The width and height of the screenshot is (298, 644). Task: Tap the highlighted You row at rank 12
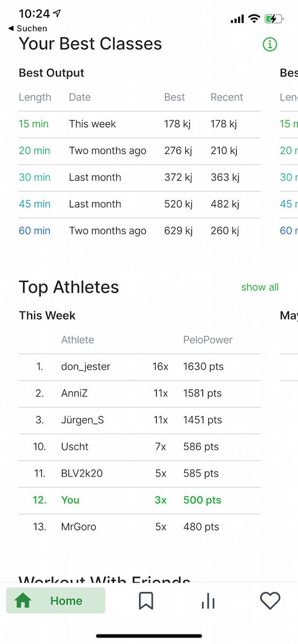(140, 500)
